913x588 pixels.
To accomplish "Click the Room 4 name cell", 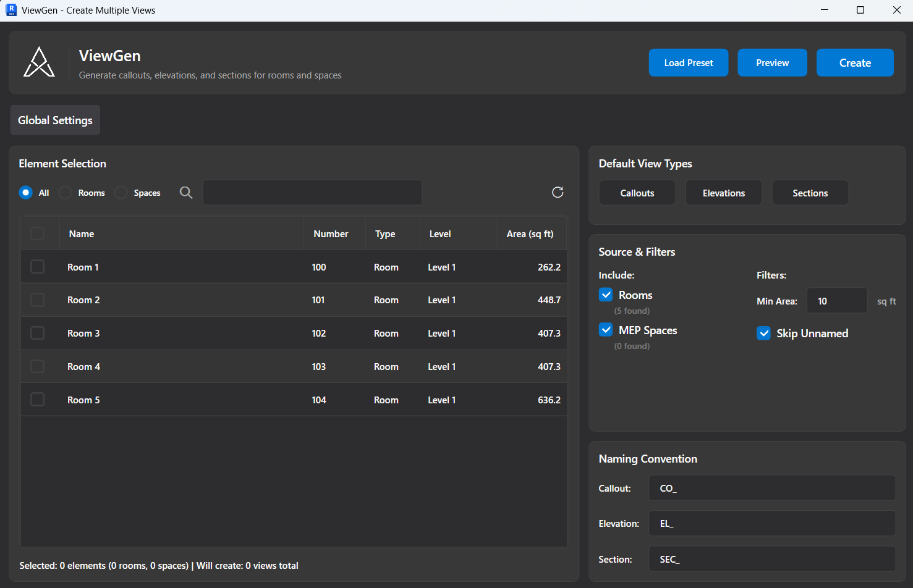I will pyautogui.click(x=83, y=367).
